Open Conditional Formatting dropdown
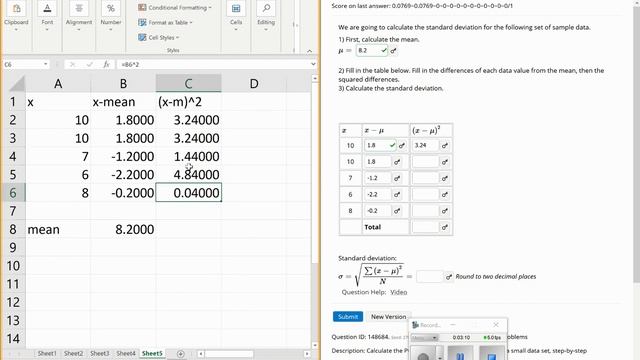Screen dimensions: 640x360 click(x=175, y=7)
